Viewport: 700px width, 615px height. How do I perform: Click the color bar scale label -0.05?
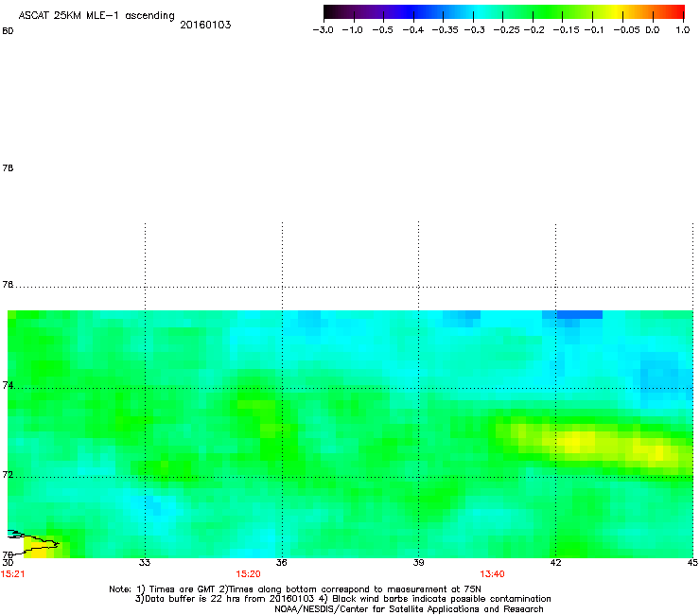click(627, 30)
